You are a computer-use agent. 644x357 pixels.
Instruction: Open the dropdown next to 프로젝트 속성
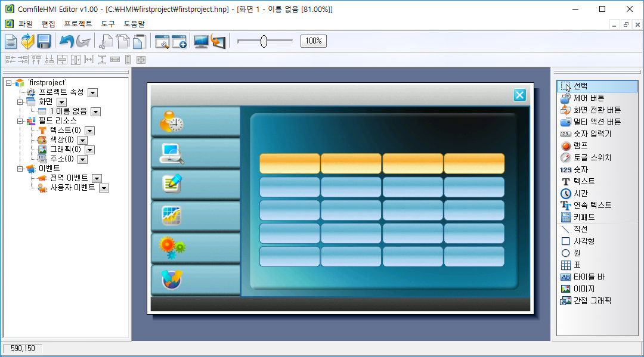tap(92, 92)
